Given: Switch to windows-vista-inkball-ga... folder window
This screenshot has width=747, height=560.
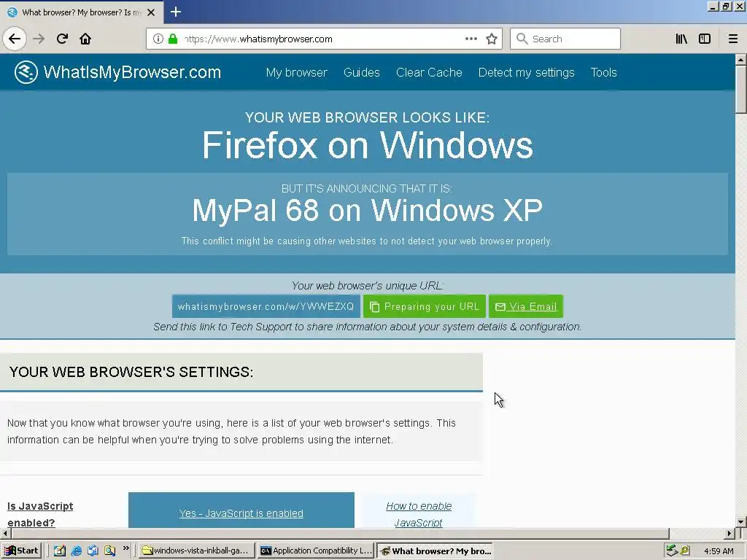Looking at the screenshot, I should 197,551.
